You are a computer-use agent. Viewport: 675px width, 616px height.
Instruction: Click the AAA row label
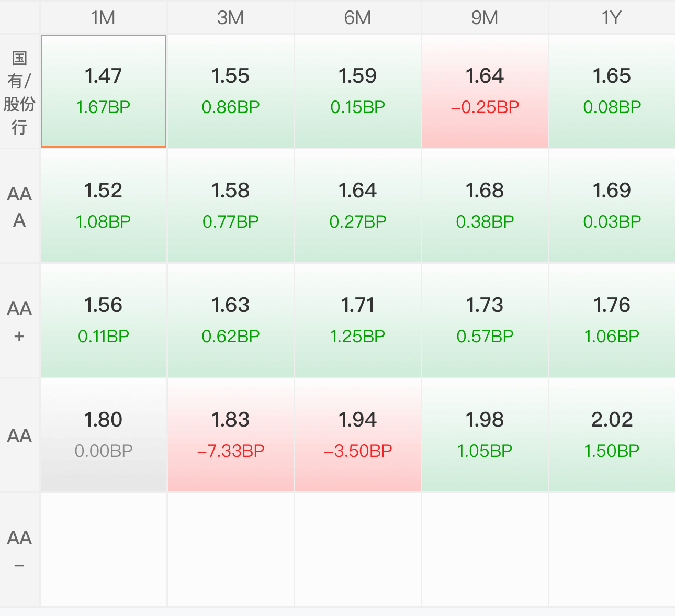point(20,206)
